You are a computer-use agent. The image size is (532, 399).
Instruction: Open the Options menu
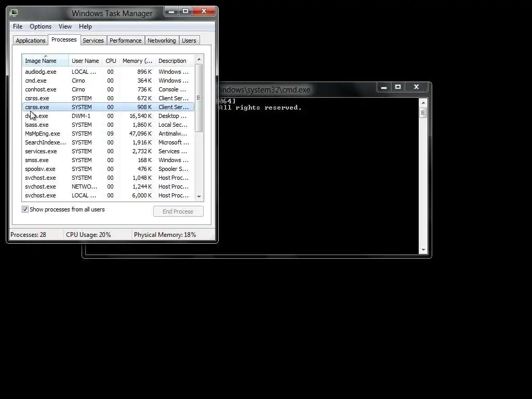(x=41, y=26)
